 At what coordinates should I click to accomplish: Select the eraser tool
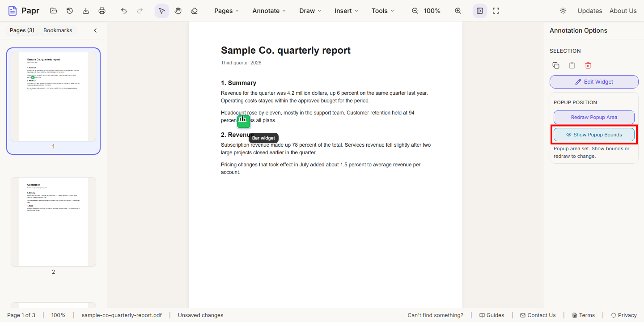pyautogui.click(x=194, y=11)
